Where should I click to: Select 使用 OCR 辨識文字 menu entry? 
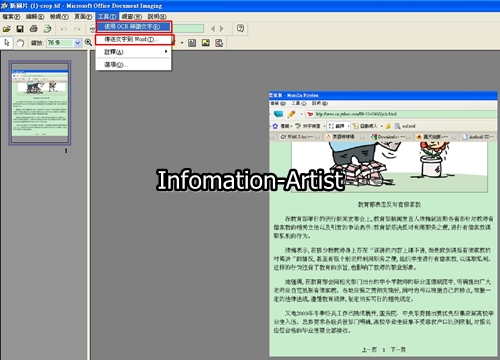(x=134, y=27)
